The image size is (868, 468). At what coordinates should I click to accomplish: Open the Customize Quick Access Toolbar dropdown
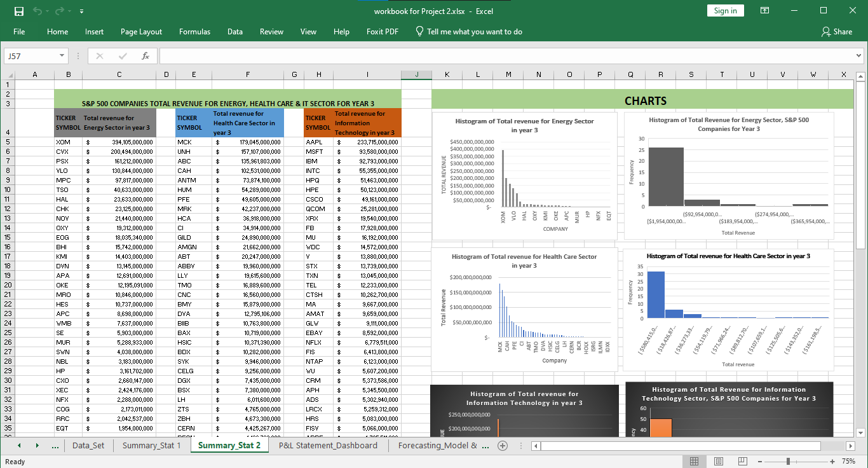[x=81, y=11]
